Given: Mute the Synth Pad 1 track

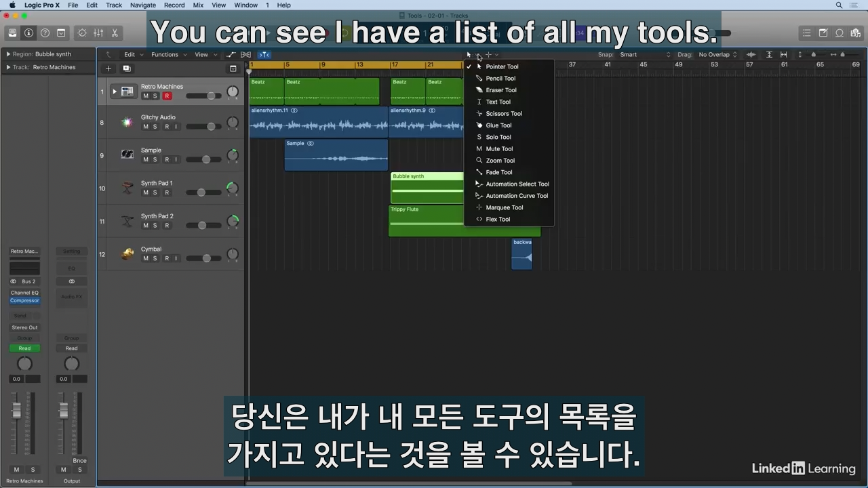Looking at the screenshot, I should 145,192.
